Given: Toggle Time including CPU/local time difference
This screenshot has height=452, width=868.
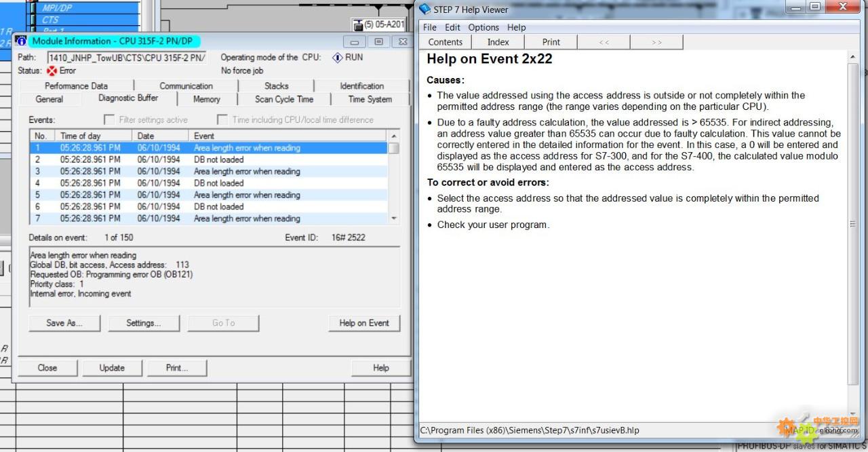Looking at the screenshot, I should pyautogui.click(x=222, y=119).
